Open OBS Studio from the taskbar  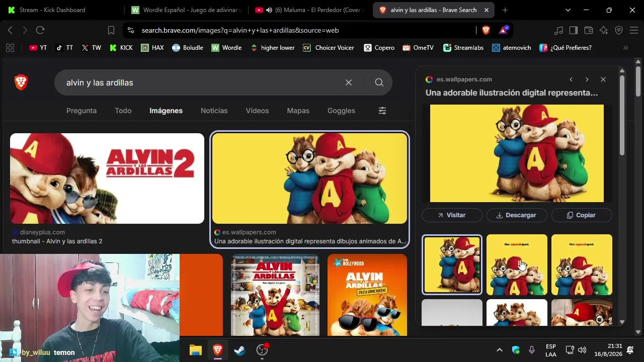click(262, 350)
